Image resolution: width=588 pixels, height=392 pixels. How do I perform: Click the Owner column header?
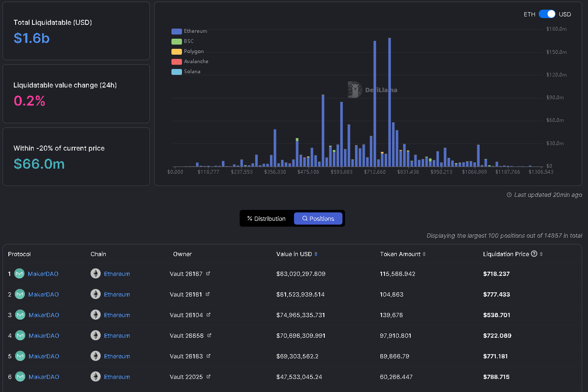click(182, 254)
